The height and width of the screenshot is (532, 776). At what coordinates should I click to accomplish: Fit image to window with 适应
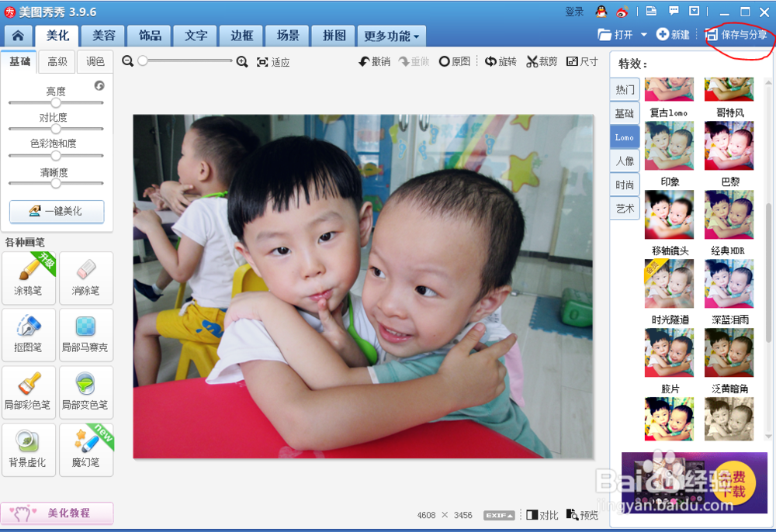(x=273, y=62)
